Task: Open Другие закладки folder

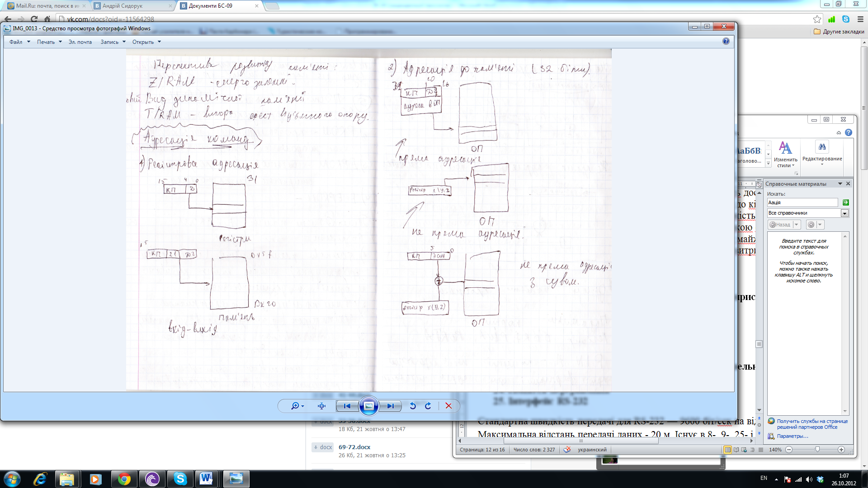Action: [x=839, y=32]
